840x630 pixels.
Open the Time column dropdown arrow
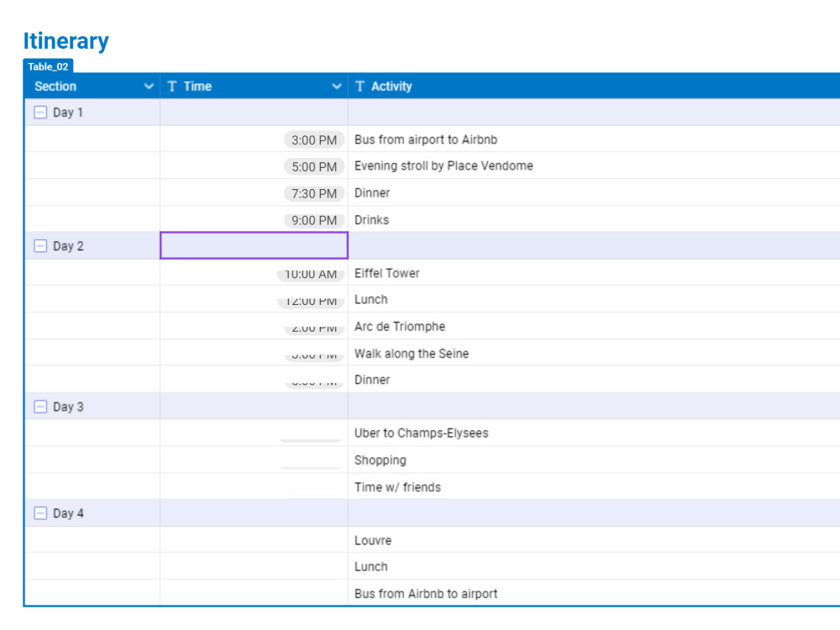click(337, 87)
